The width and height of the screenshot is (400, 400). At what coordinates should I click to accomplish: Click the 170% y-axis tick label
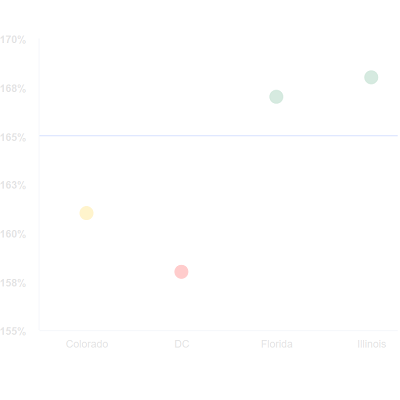[x=13, y=40]
